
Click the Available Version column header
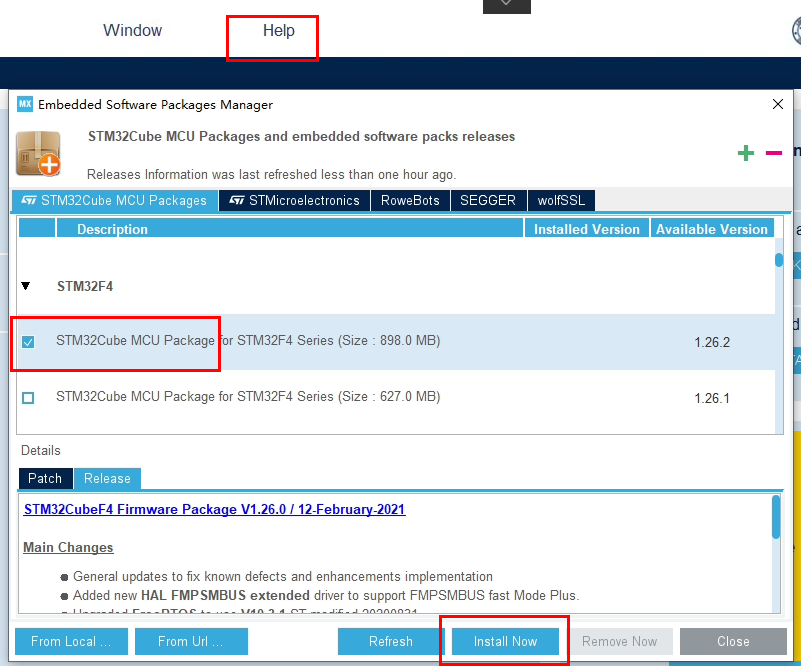pos(712,229)
